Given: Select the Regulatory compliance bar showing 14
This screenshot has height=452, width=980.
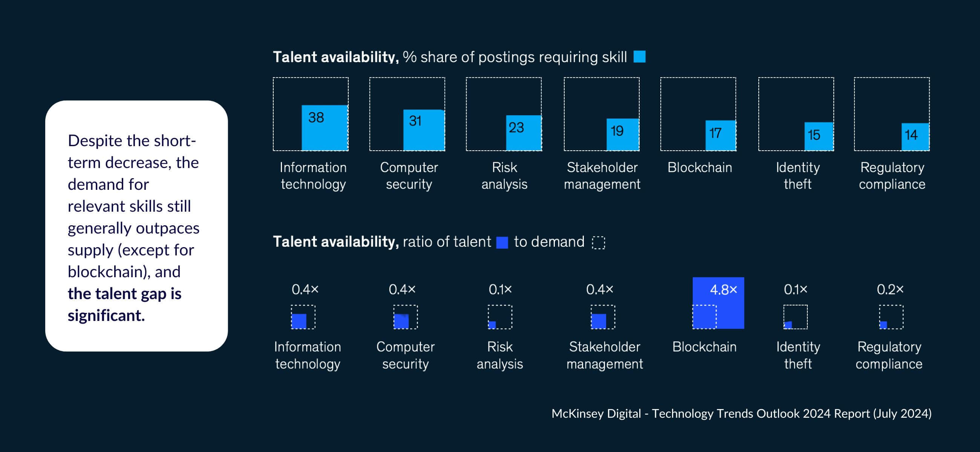Looking at the screenshot, I should point(915,136).
